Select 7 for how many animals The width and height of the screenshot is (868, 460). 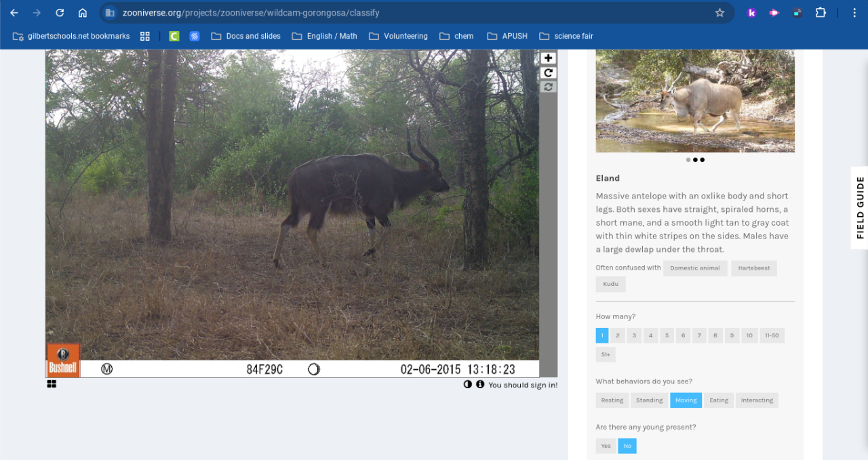(700, 335)
